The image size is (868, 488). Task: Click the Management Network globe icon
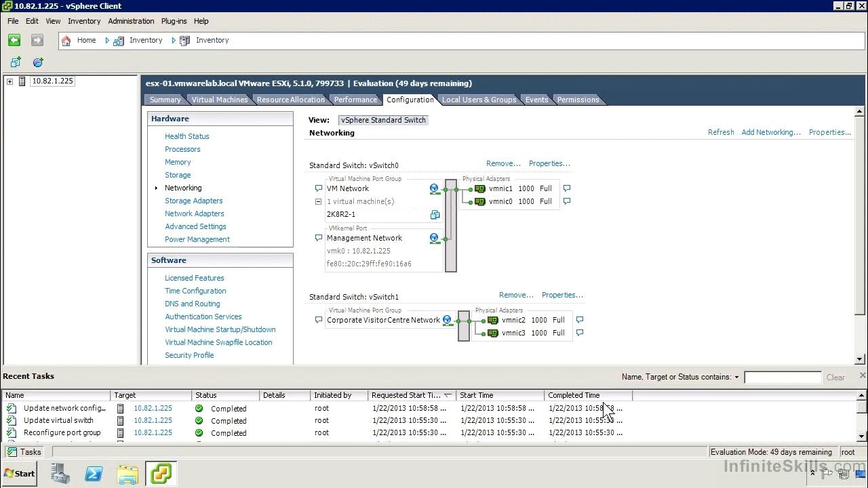pos(435,239)
